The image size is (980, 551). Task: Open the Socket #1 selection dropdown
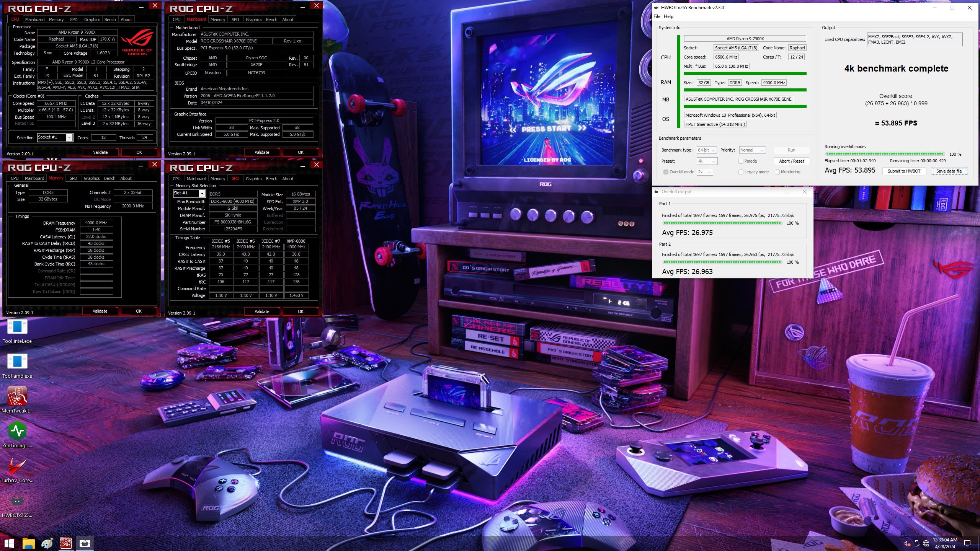(x=55, y=137)
